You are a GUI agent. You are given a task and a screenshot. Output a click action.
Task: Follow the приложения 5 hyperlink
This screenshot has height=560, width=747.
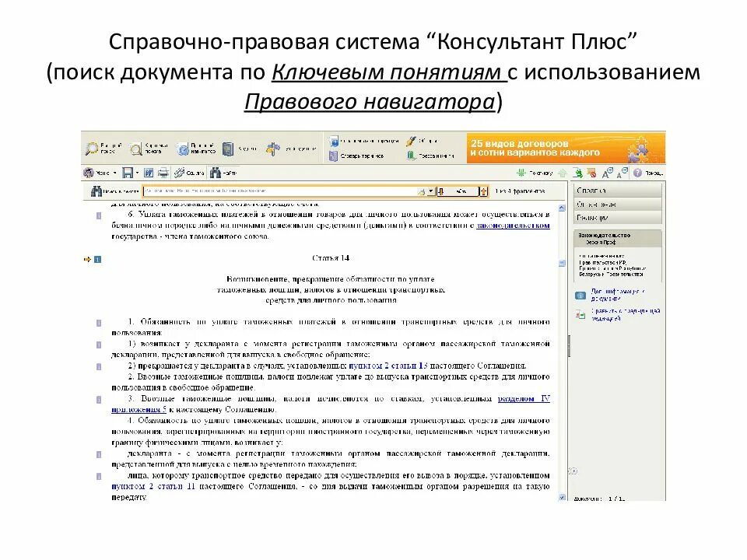(139, 410)
